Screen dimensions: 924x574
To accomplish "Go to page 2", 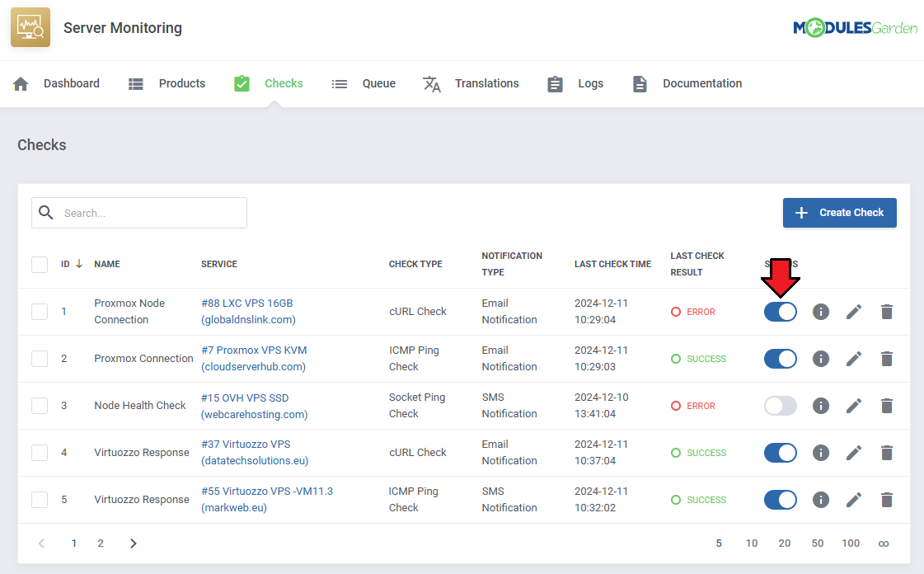I will tap(101, 543).
